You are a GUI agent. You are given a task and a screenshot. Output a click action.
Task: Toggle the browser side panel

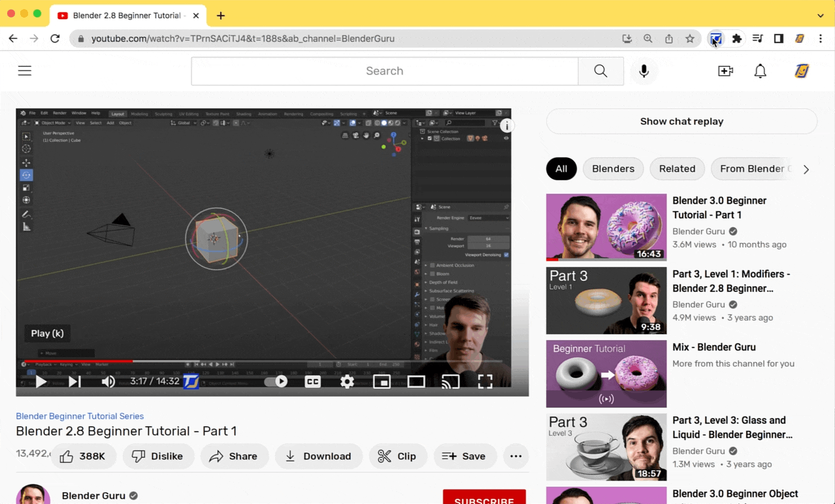[x=779, y=39]
